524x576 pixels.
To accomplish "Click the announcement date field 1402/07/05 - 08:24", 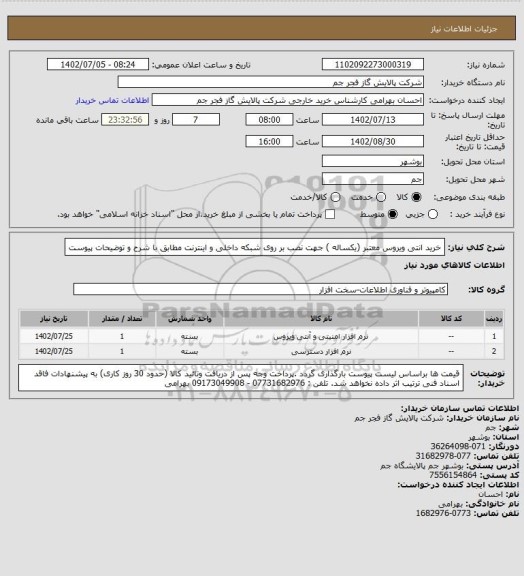I will [x=98, y=64].
